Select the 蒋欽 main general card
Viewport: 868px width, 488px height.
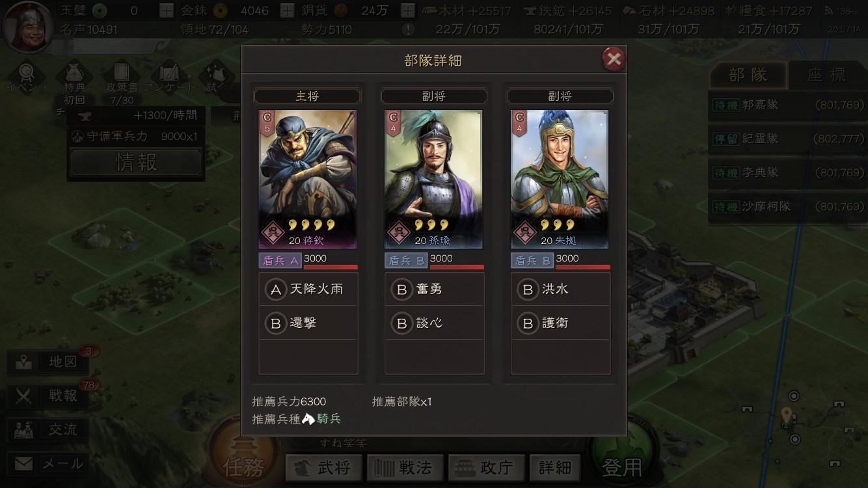[308, 180]
